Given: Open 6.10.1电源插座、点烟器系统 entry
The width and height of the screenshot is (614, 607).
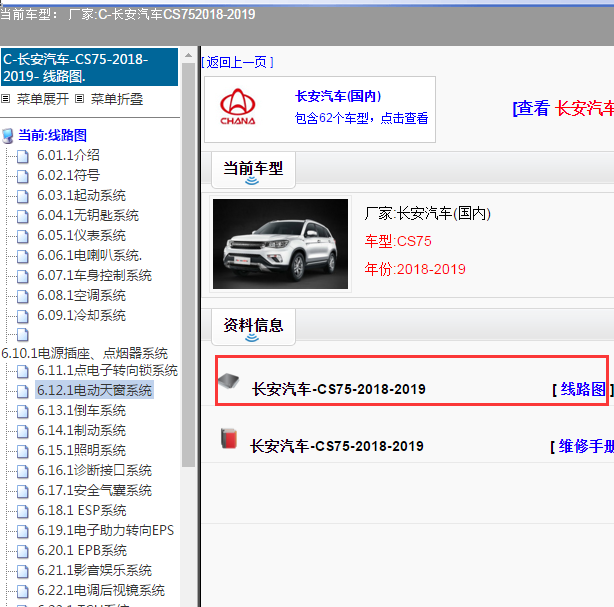Looking at the screenshot, I should tap(85, 353).
